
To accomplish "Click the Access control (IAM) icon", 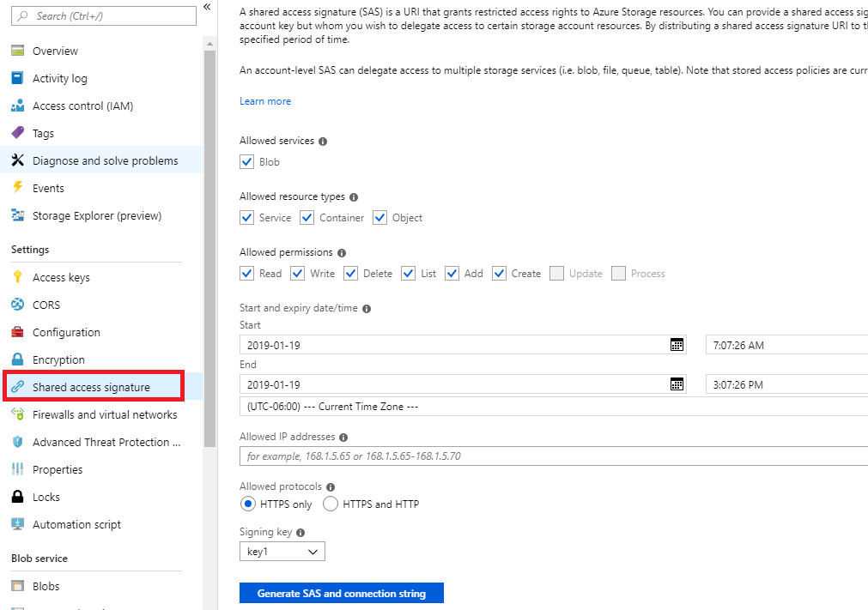I will tap(18, 106).
